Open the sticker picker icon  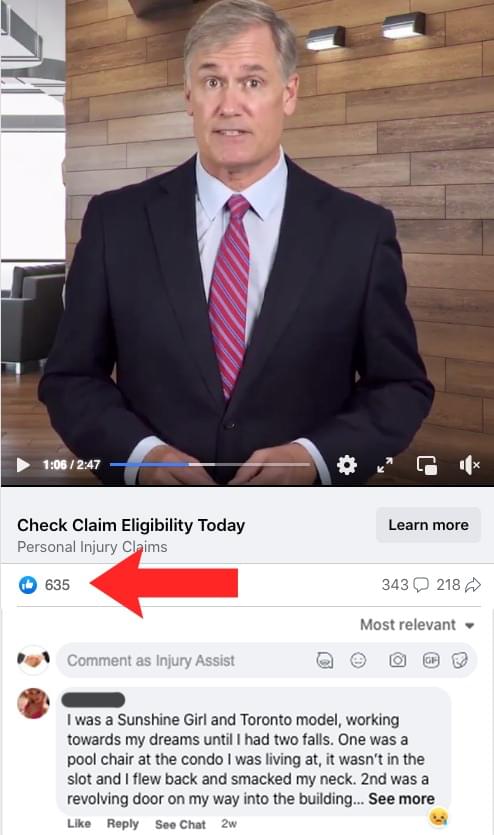pyautogui.click(x=459, y=660)
